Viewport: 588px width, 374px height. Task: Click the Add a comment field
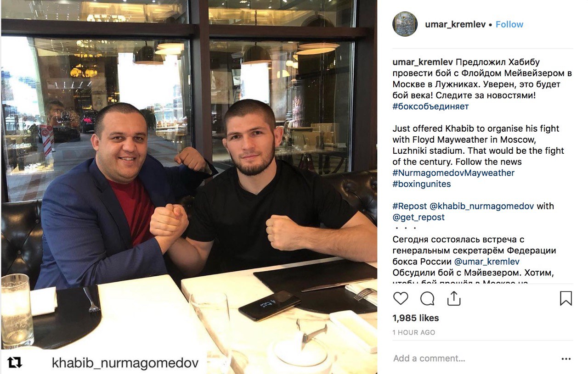[473, 359]
